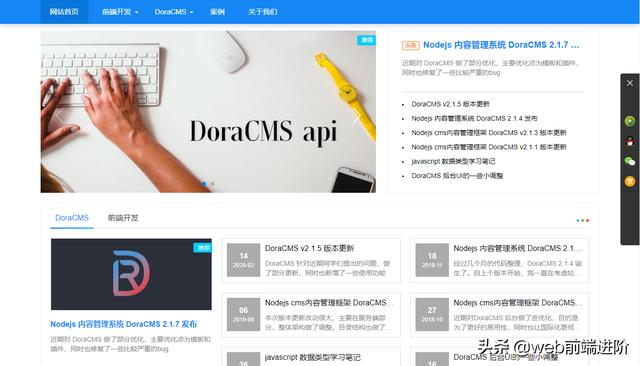Click the date box 06 2019-08

tap(243, 314)
